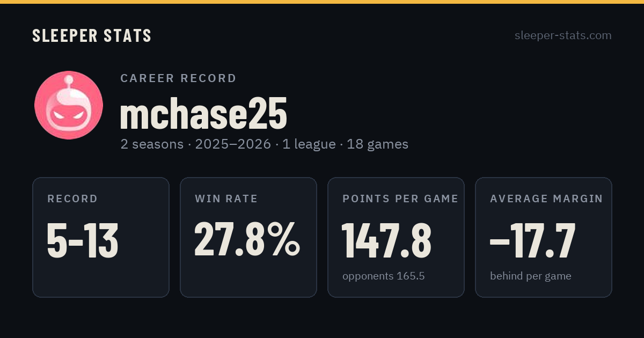Click the 147.8 points value

click(386, 240)
